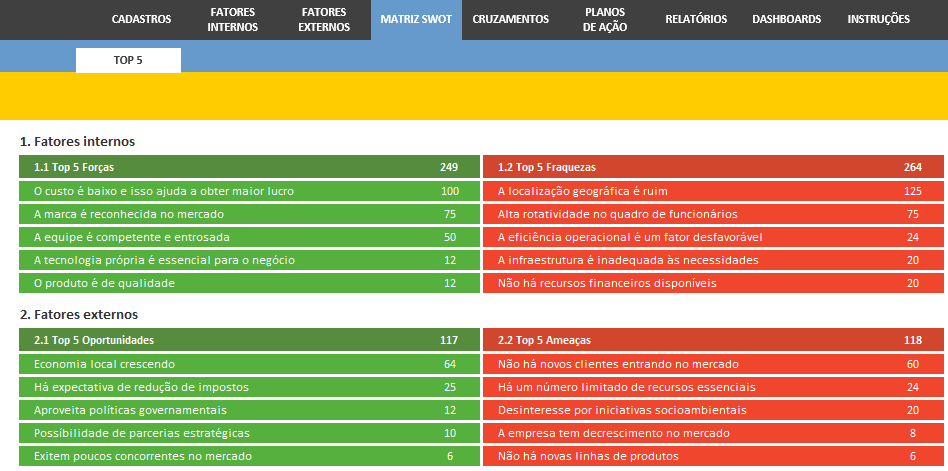Screen dimensions: 948x471
Task: Select the Matriz SWOT tab
Action: pos(415,19)
